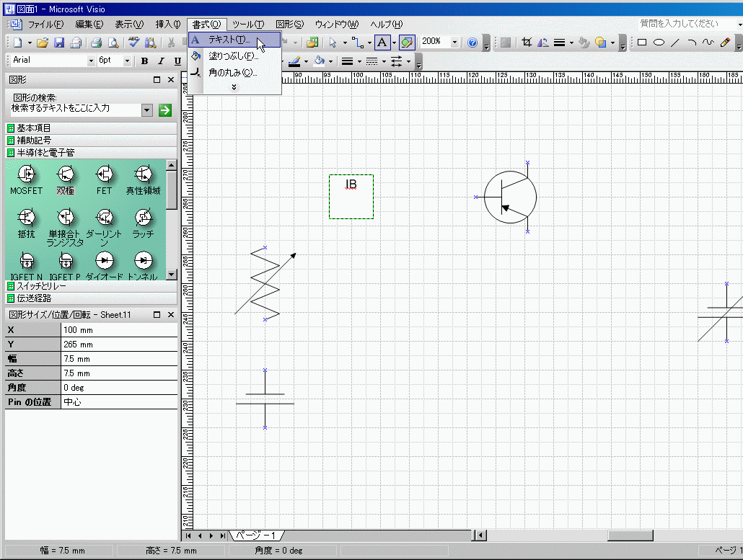Open the Arial font name dropdown

pos(91,61)
